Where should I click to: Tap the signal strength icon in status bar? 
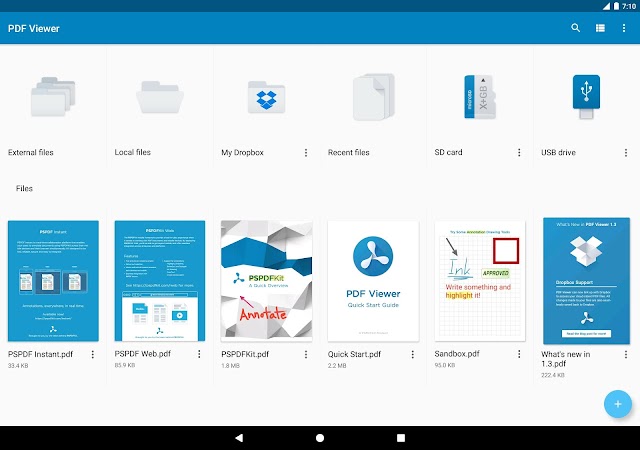tap(607, 6)
